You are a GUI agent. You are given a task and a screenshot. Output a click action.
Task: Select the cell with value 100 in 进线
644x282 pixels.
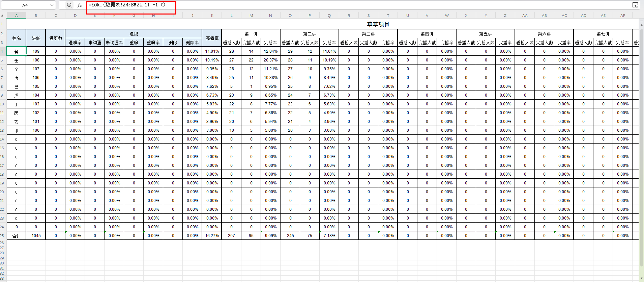point(36,130)
